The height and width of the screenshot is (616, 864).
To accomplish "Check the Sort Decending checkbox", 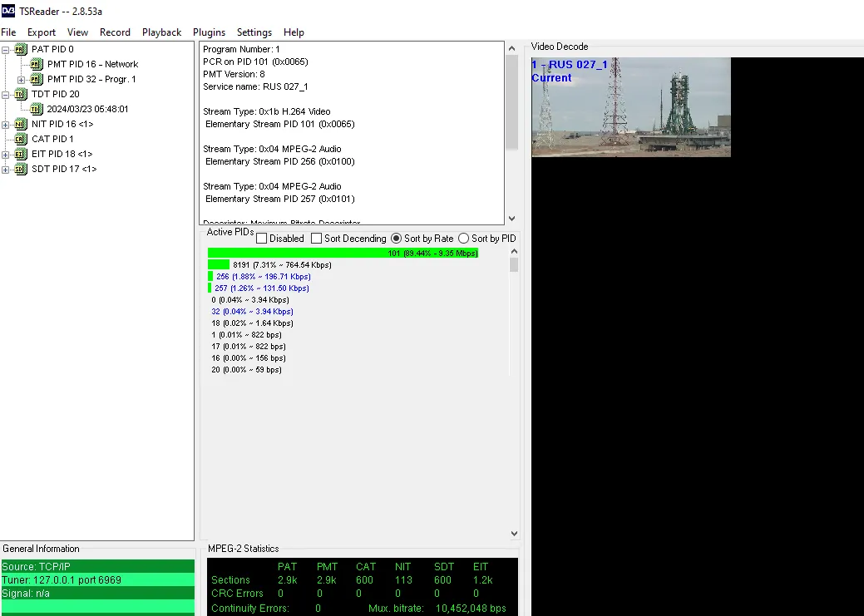I will tap(316, 239).
